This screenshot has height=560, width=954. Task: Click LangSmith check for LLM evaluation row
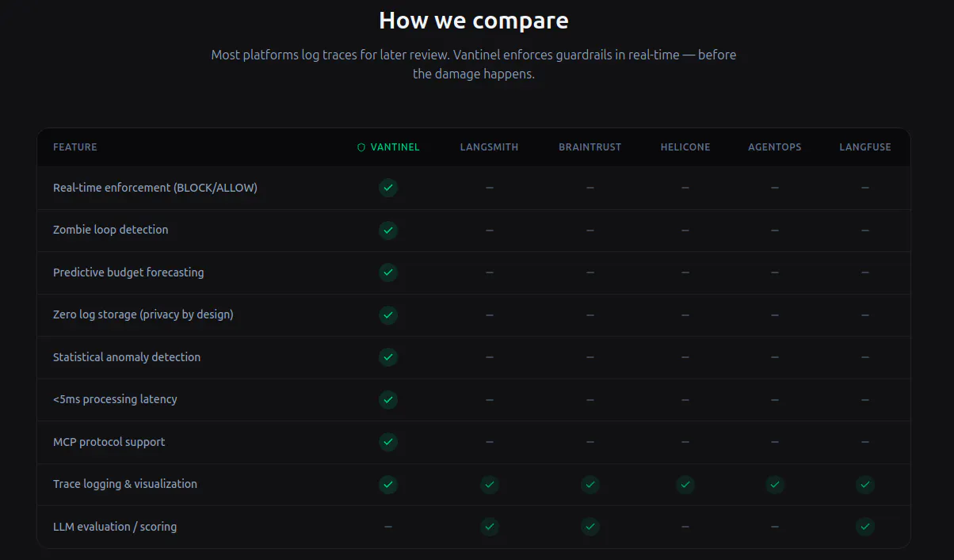click(490, 527)
